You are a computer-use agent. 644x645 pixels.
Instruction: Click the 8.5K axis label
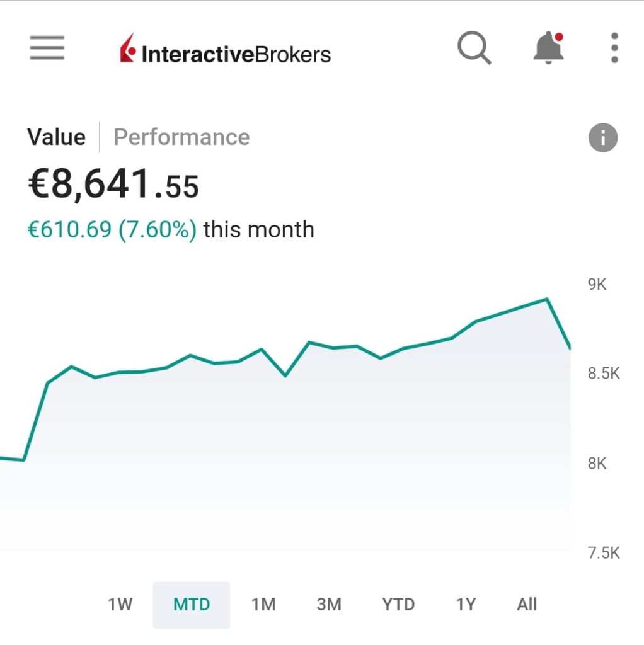coord(604,374)
